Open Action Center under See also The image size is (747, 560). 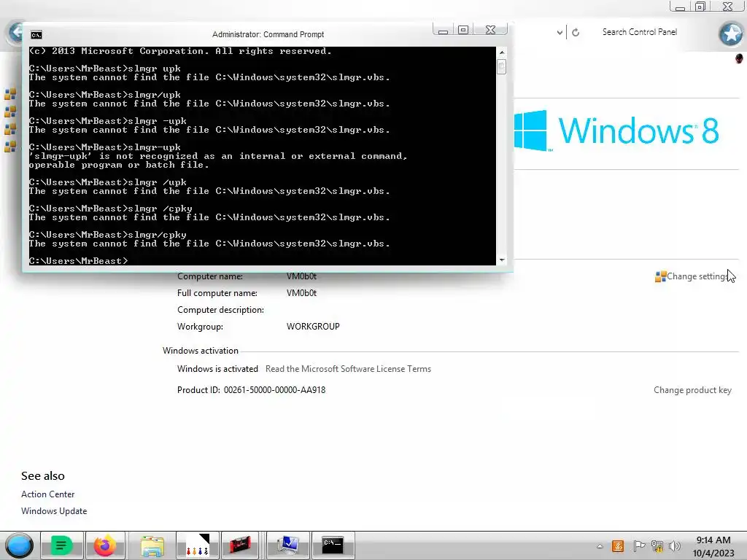47,494
